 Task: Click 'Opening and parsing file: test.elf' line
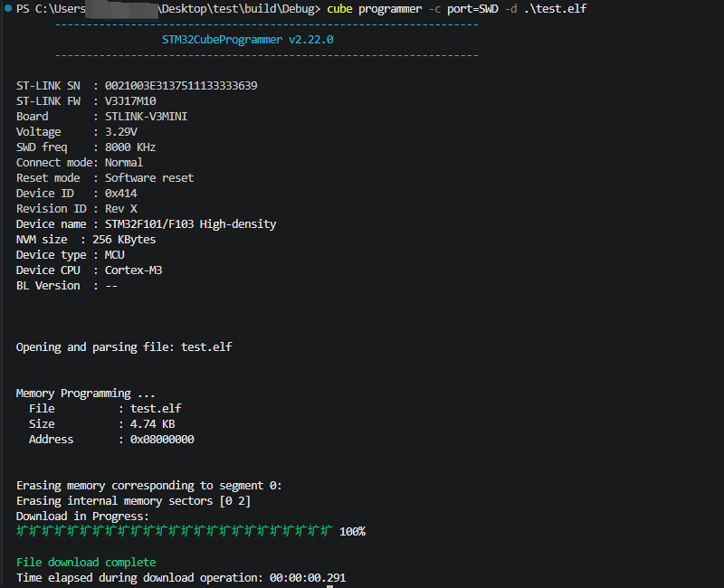[x=124, y=347]
